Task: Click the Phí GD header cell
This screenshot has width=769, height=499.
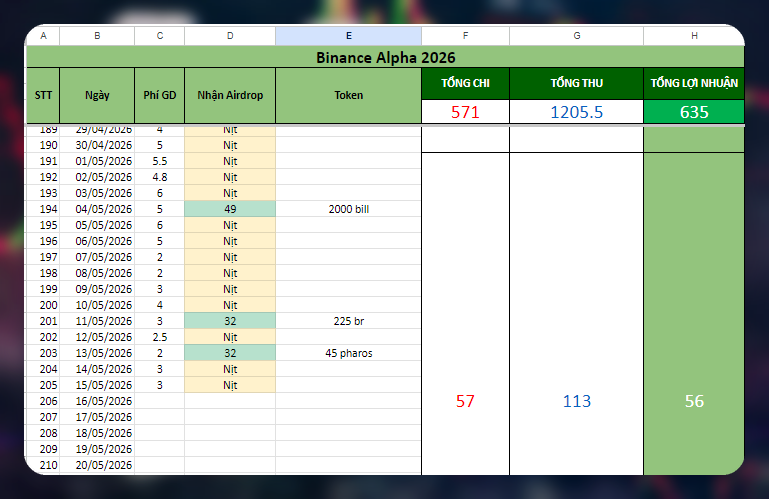Action: pyautogui.click(x=160, y=95)
